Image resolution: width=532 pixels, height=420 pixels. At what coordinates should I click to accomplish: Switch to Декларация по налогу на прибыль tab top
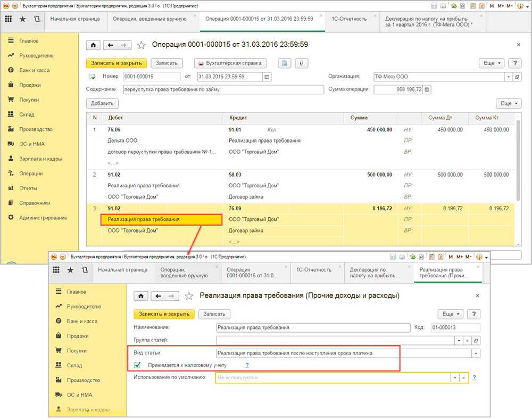pos(428,22)
